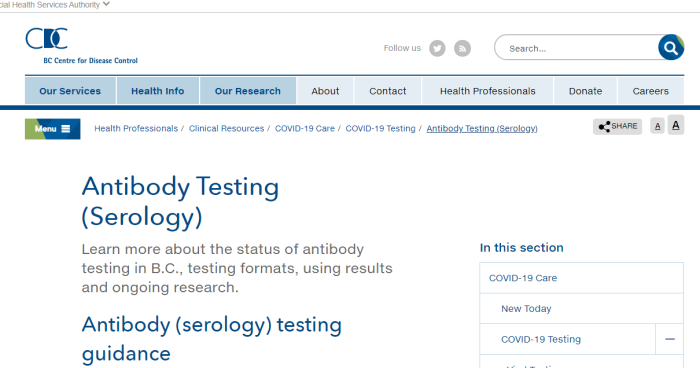
Task: Focus the Search input field
Action: click(578, 48)
